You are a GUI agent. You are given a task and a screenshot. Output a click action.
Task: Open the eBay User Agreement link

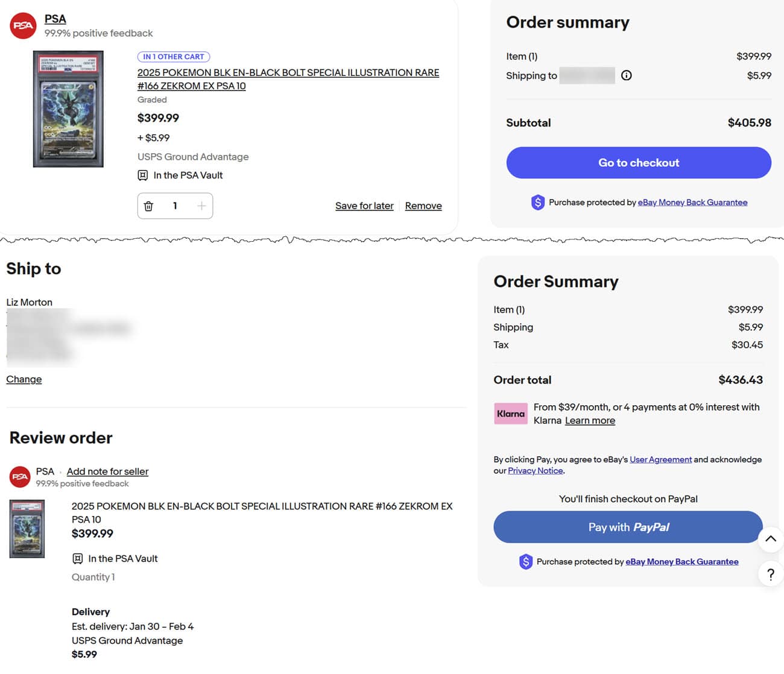point(660,459)
